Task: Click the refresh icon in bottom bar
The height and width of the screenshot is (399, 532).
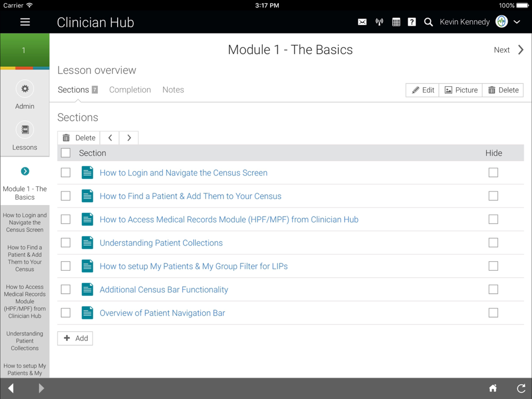Action: (521, 388)
